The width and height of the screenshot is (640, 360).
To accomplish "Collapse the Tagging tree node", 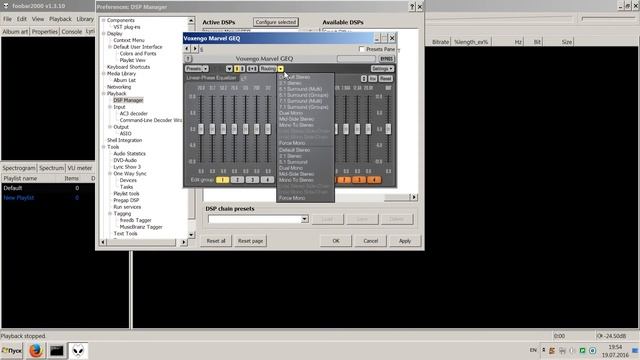I will [x=110, y=213].
